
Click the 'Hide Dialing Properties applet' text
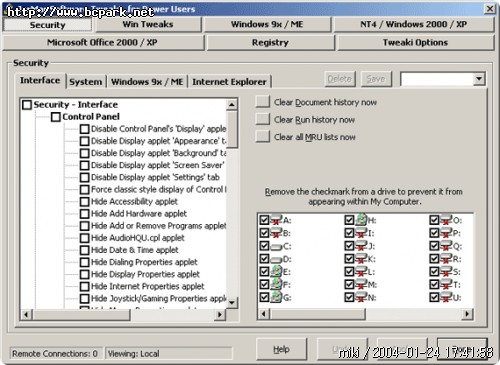(x=144, y=262)
